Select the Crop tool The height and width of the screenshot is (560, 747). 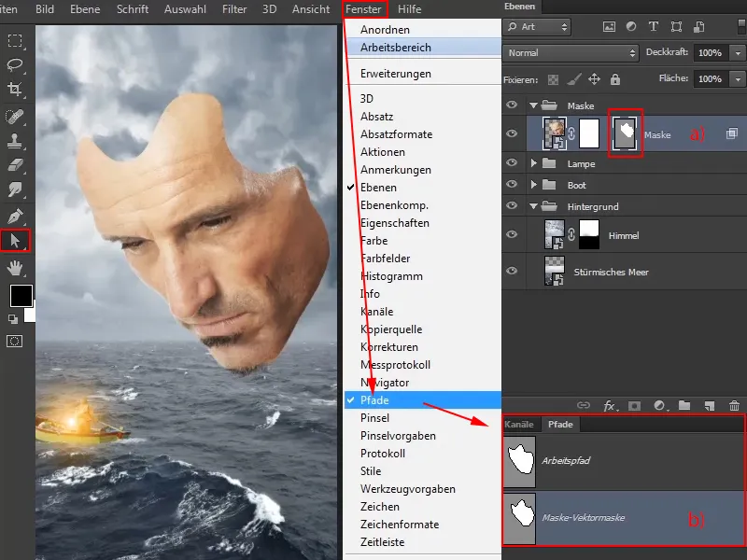click(x=15, y=89)
